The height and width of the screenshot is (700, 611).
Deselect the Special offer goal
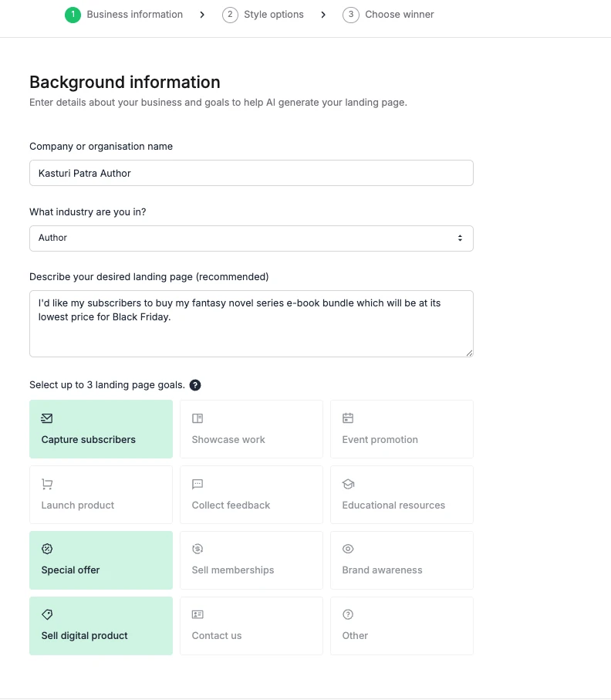pos(101,560)
